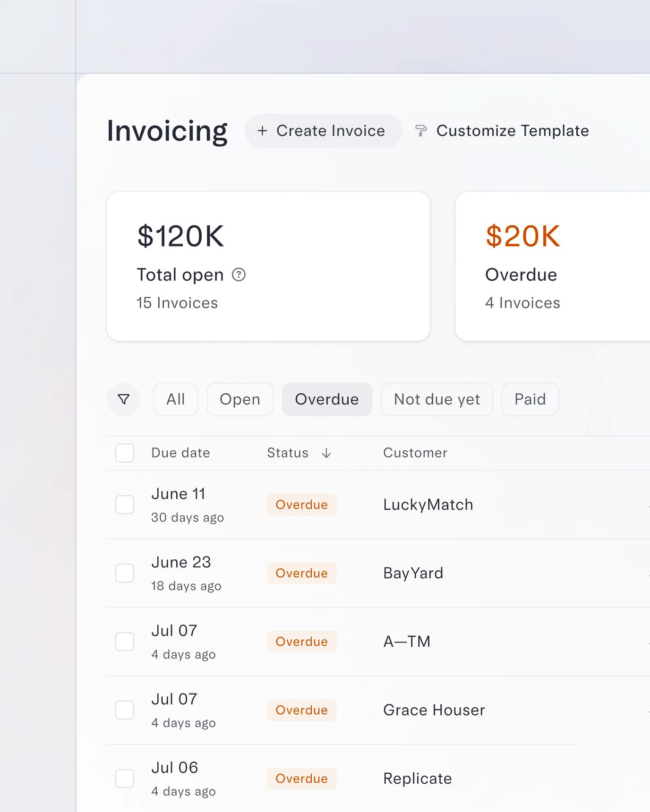Sort by the Due date column

pos(180,453)
